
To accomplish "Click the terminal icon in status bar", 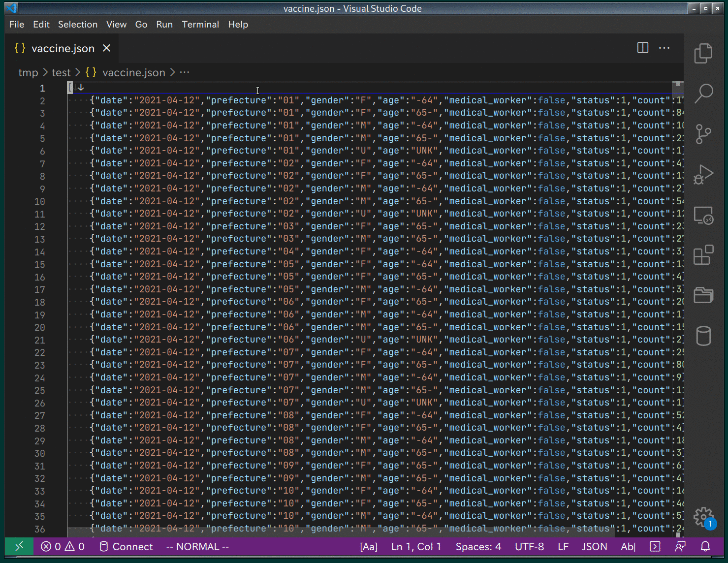I will tap(655, 546).
